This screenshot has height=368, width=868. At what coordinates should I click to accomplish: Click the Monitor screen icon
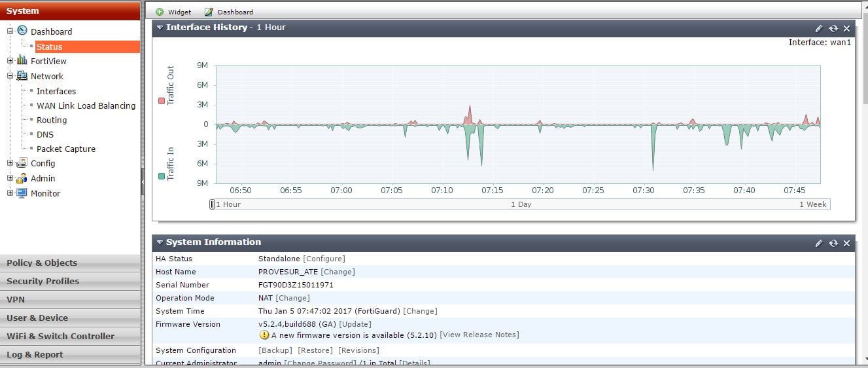(x=22, y=193)
